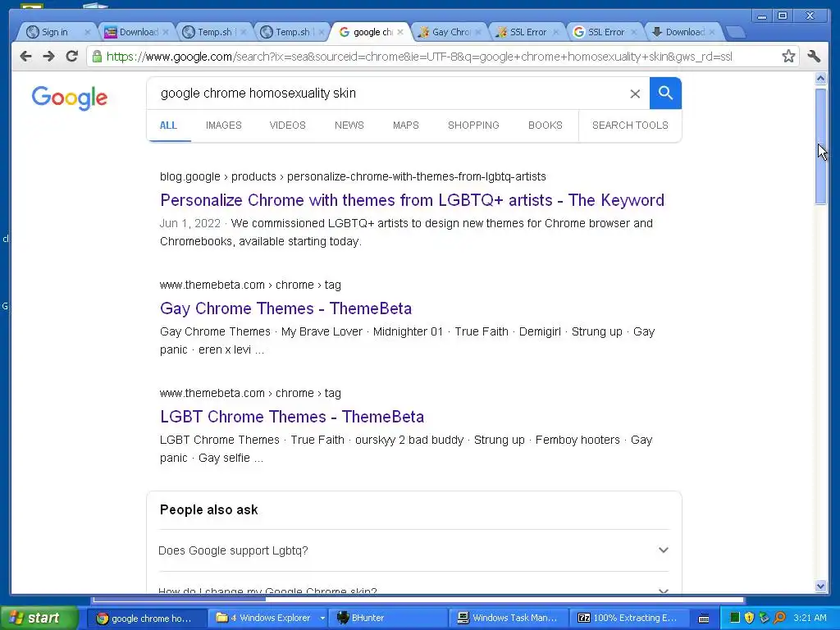Switch to the SSL Error tab with Google icon
Viewport: 840px width, 630px height.
point(606,32)
